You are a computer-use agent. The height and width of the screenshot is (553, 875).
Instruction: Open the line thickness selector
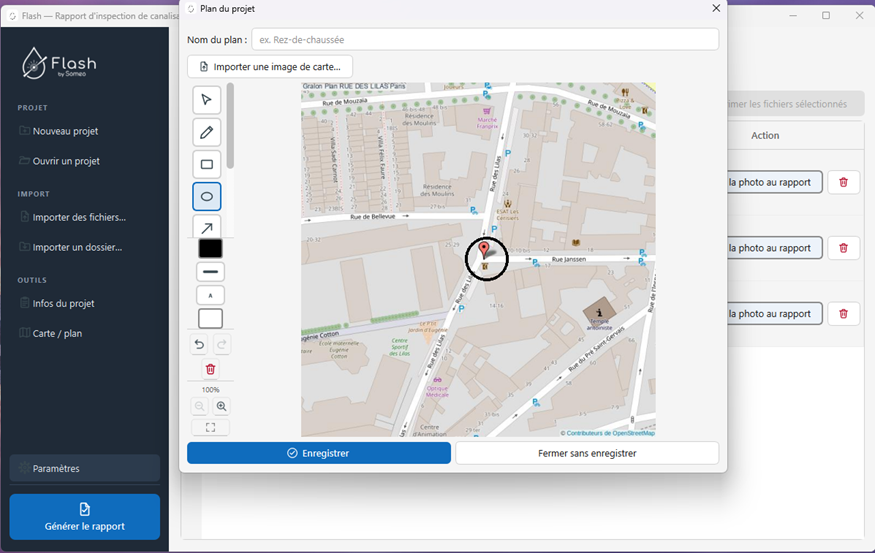[x=210, y=272]
